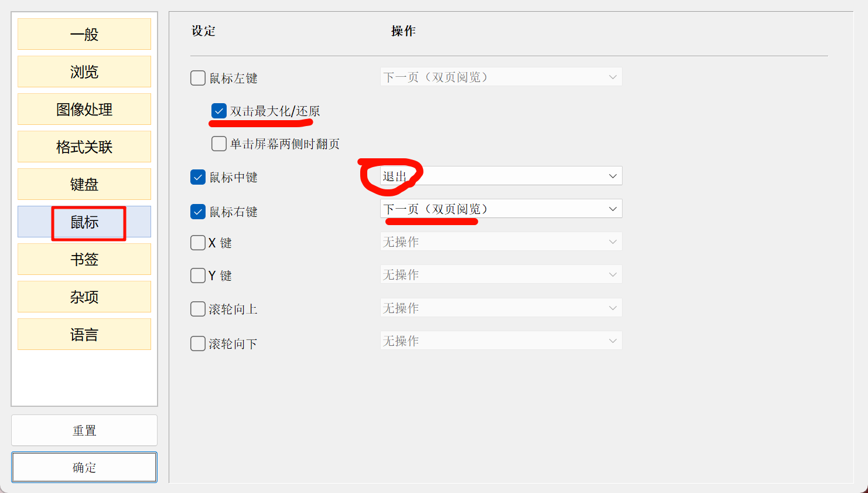Select the 鼠标 settings tab
Viewport: 868px width, 493px height.
click(84, 222)
